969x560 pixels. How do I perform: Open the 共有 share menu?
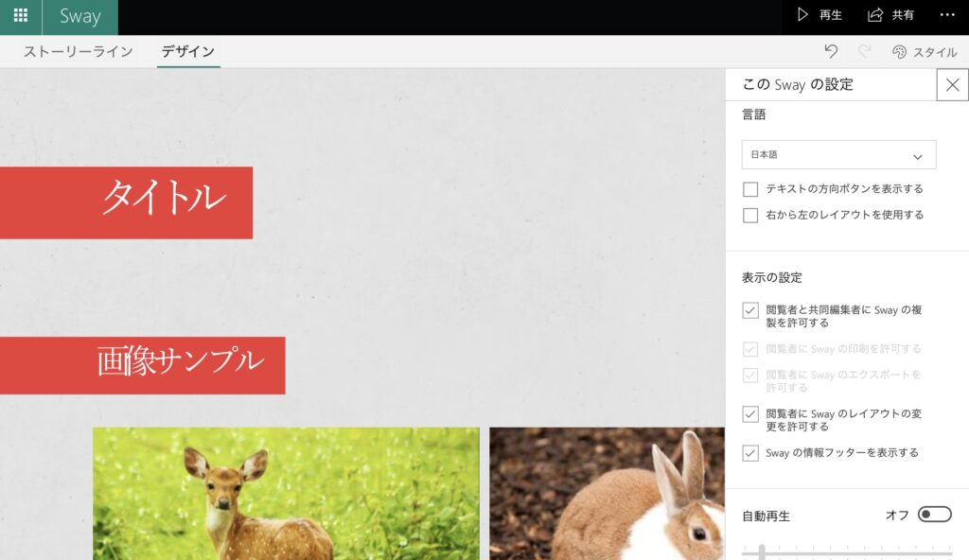point(890,15)
